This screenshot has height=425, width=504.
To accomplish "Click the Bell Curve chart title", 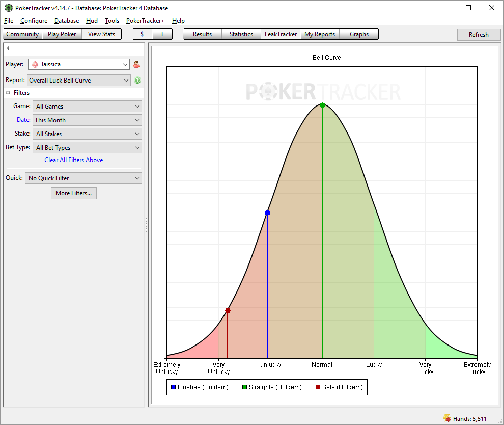I will (326, 58).
